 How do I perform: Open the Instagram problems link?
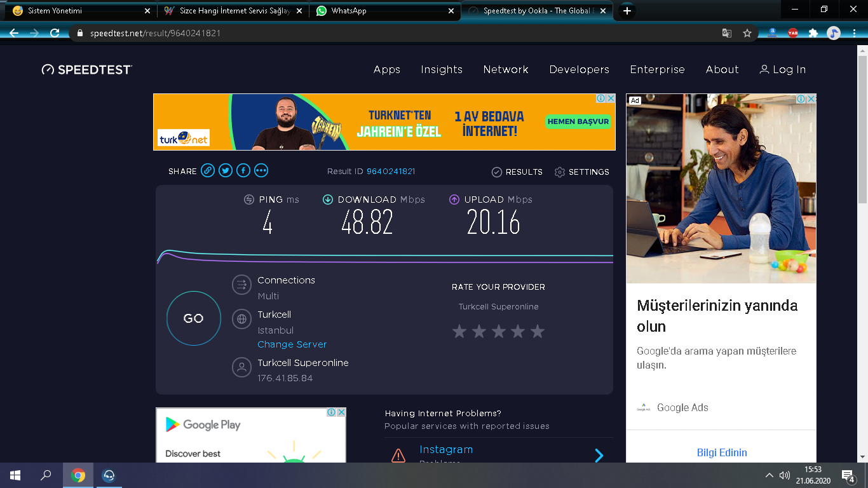(x=446, y=450)
